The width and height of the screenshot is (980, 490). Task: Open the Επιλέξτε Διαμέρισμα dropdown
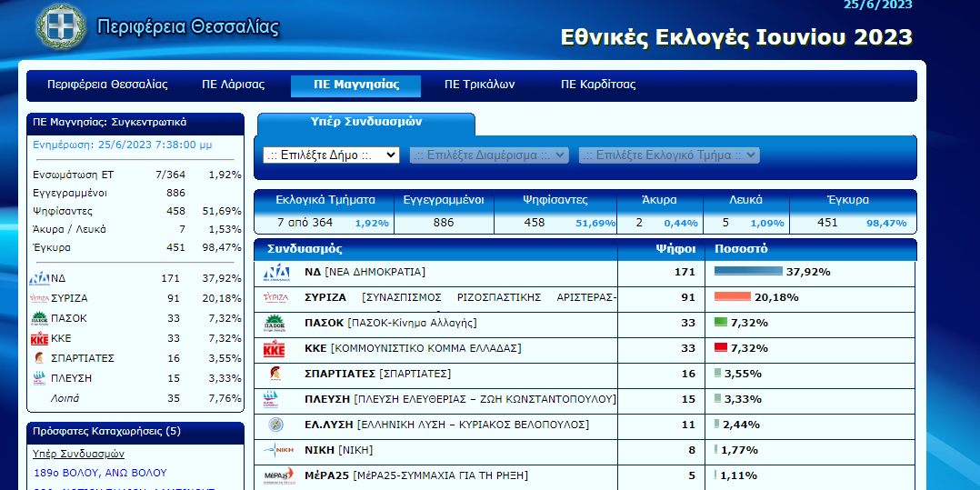[489, 155]
